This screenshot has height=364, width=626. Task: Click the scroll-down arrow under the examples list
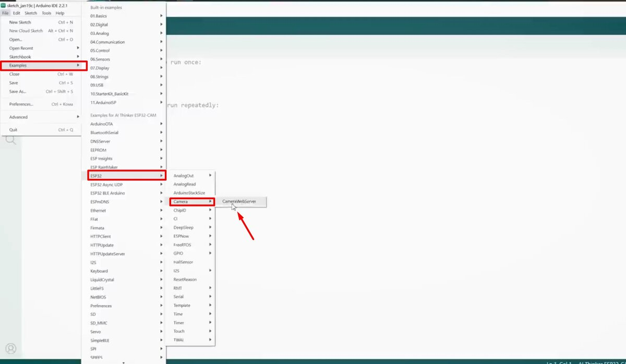pyautogui.click(x=124, y=362)
